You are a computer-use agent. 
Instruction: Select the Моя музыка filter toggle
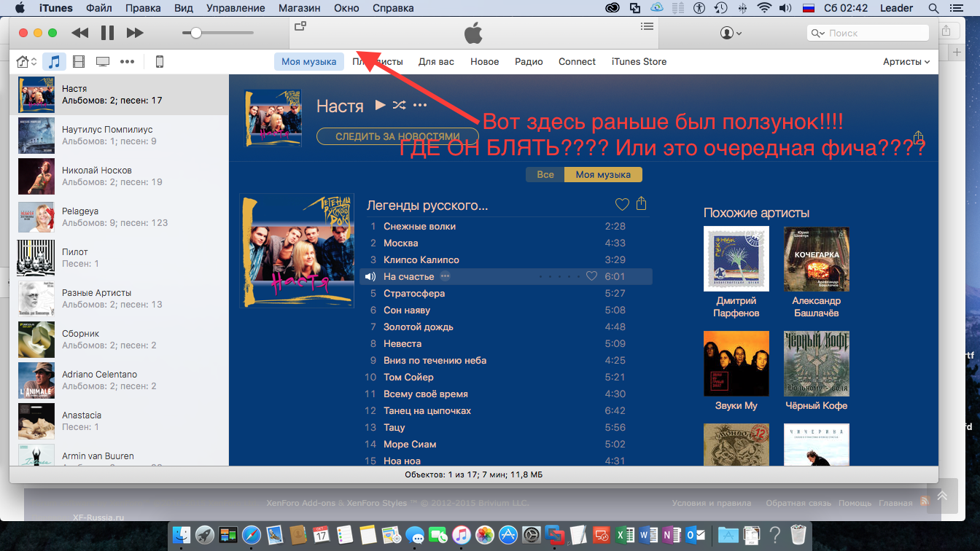[x=604, y=175]
